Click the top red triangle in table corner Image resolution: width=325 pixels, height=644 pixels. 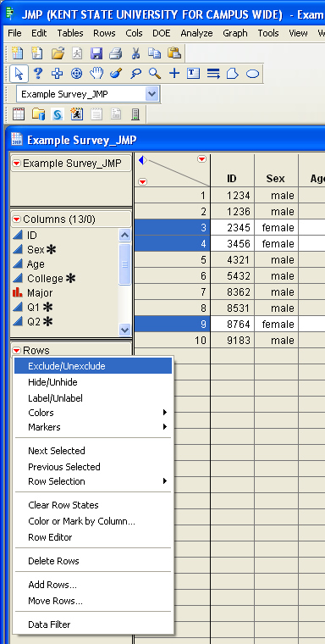[202, 159]
